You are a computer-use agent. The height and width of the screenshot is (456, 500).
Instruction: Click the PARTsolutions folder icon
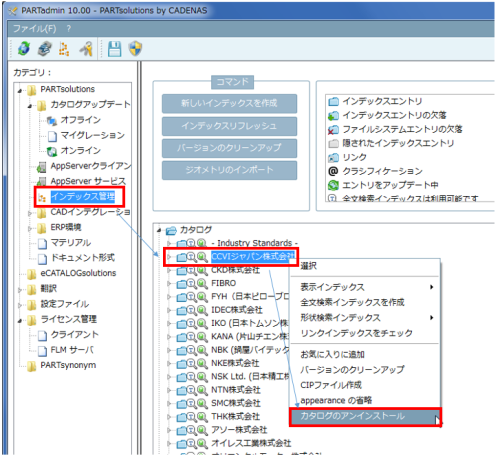[32, 90]
